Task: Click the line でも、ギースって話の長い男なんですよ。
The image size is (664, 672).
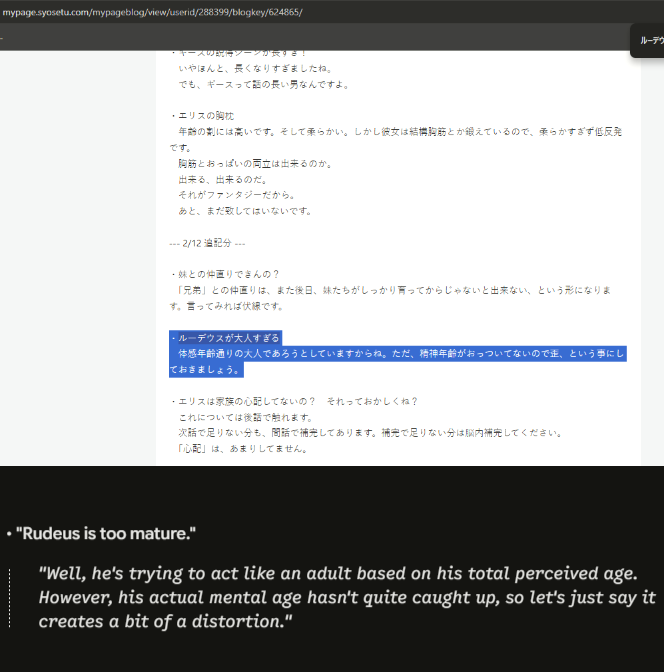Action: pyautogui.click(x=264, y=84)
